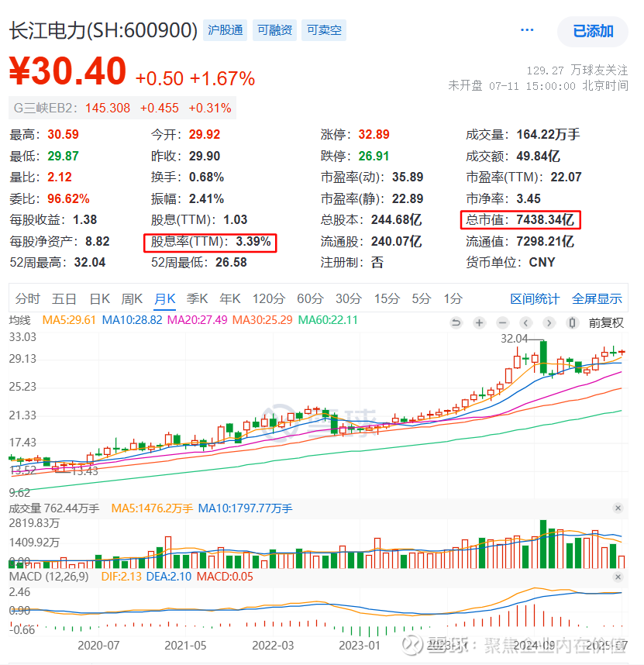This screenshot has height=665, width=644.
Task: Click the 52周最高 value 32.04
Action: point(90,263)
